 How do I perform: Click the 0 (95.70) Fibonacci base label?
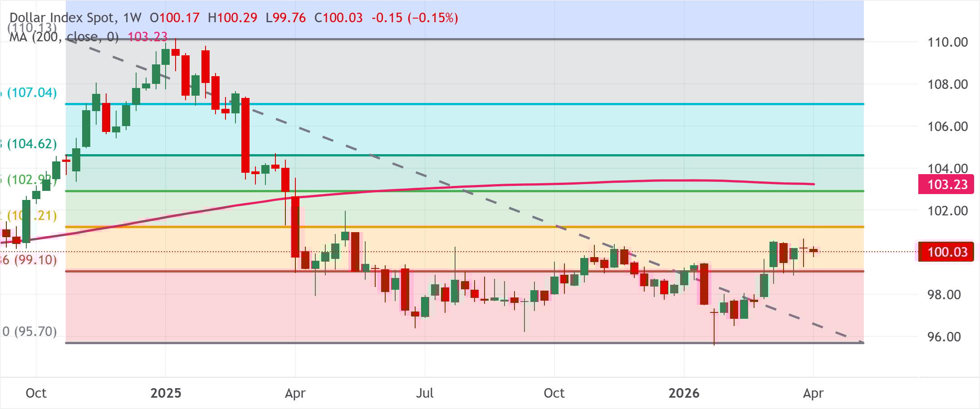(x=30, y=331)
